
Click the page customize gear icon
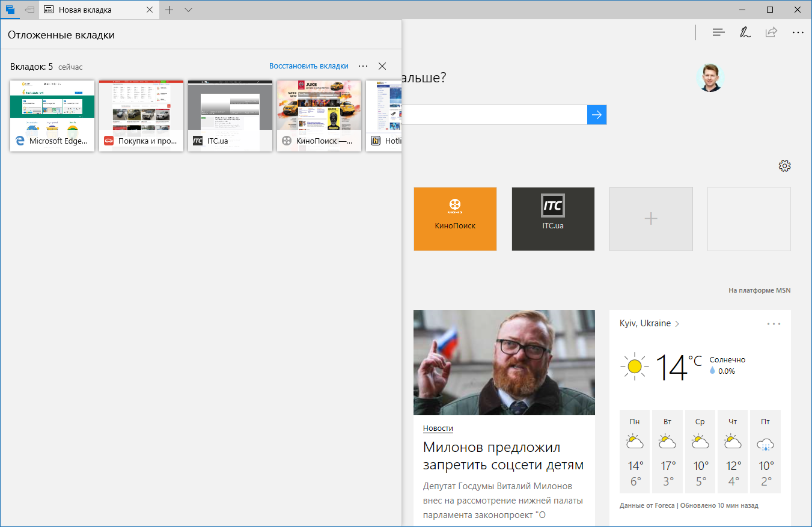click(x=784, y=166)
